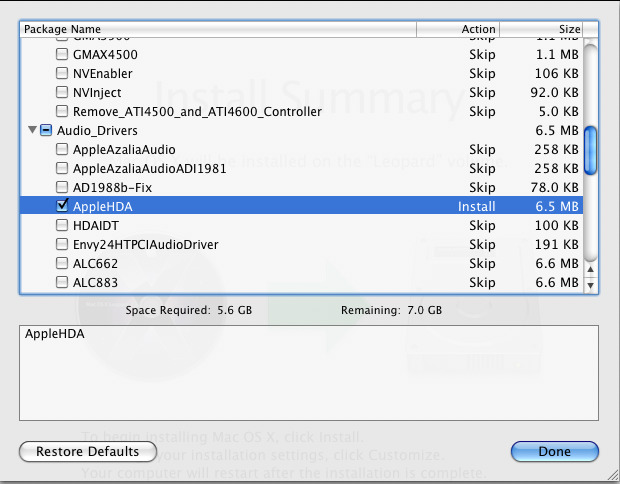
Task: Select the ALC883 row name
Action: pyautogui.click(x=95, y=282)
